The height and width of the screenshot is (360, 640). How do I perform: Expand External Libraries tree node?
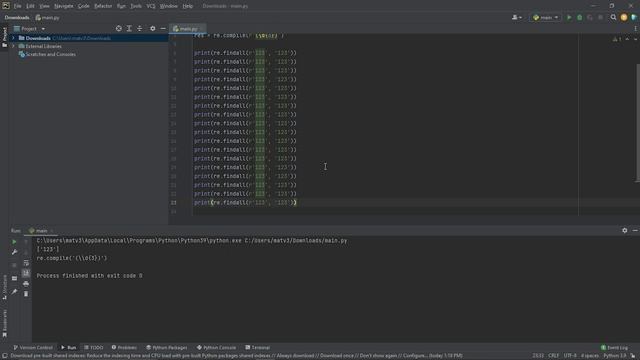tap(13, 46)
